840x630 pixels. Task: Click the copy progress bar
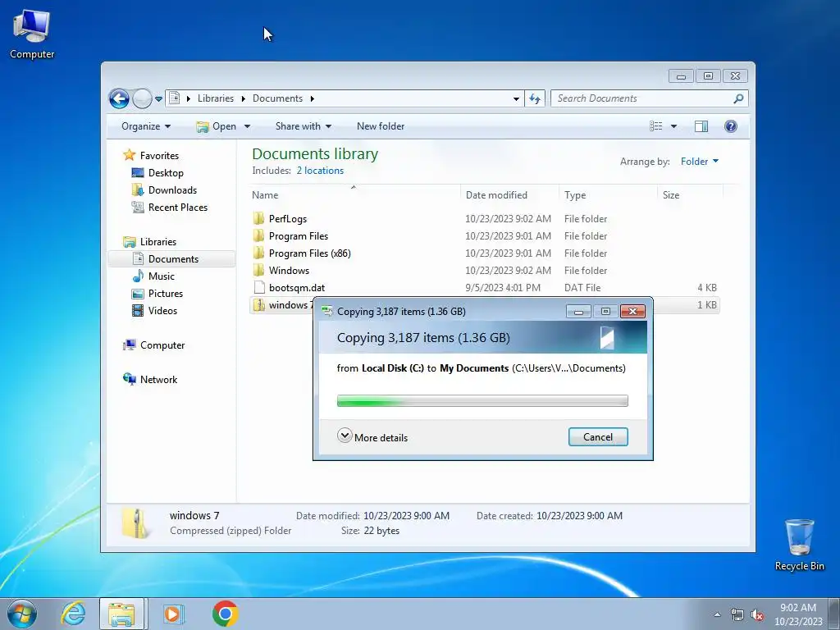coord(482,400)
